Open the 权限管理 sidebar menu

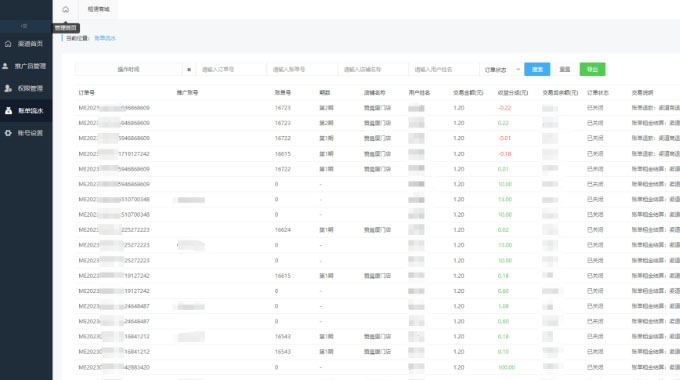click(26, 88)
